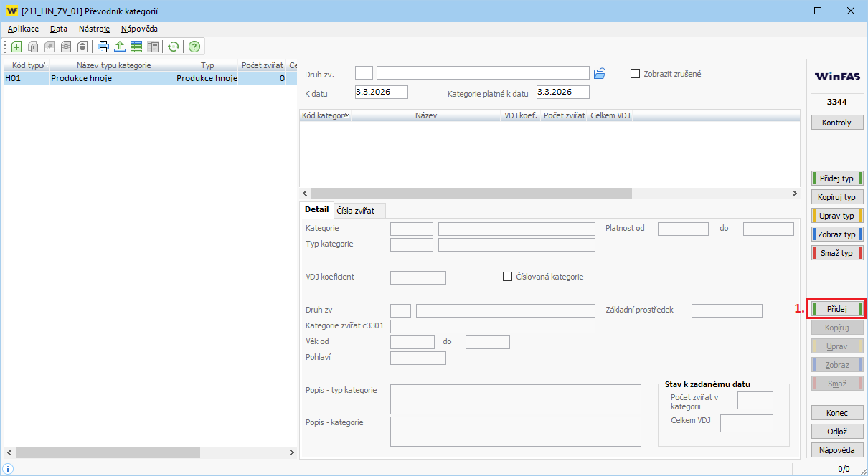Click the print icon in toolbar
The width and height of the screenshot is (868, 476).
pos(103,47)
